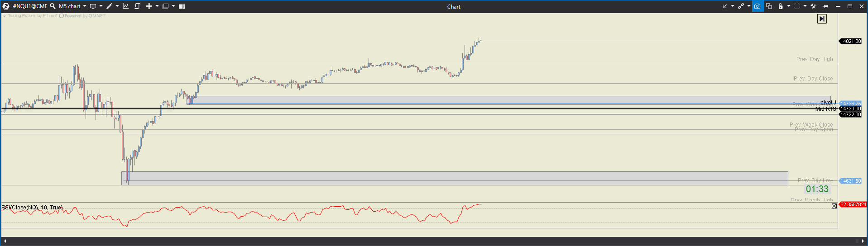Jump to latest bar button
The height and width of the screenshot is (246, 868).
(822, 19)
